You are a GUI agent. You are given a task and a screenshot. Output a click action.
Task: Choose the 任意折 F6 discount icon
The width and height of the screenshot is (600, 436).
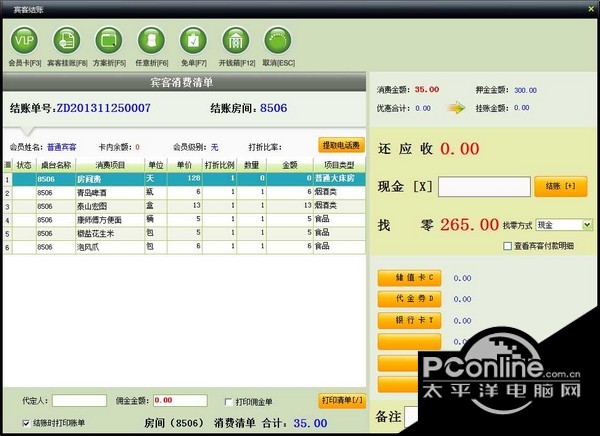[152, 41]
